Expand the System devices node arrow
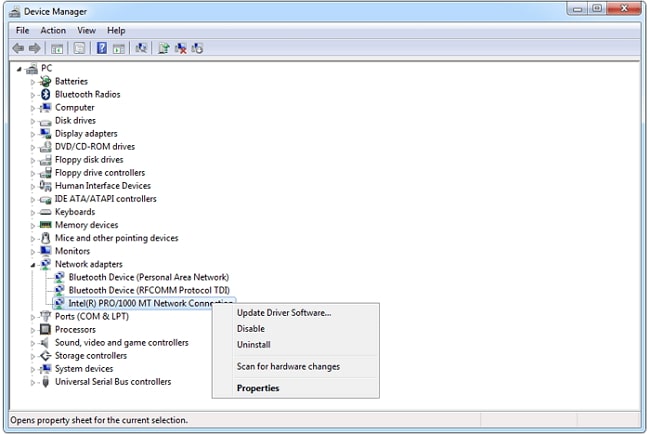This screenshot has width=650, height=434. (x=33, y=369)
